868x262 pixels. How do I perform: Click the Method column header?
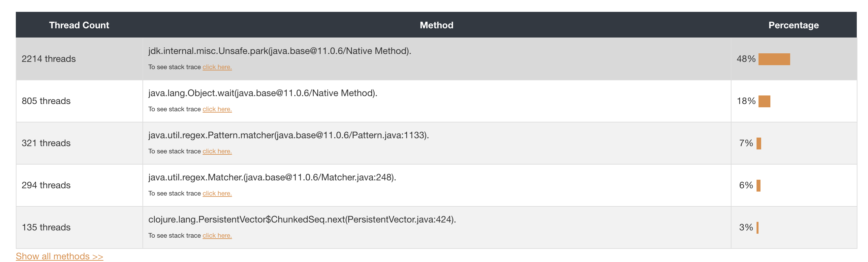436,25
